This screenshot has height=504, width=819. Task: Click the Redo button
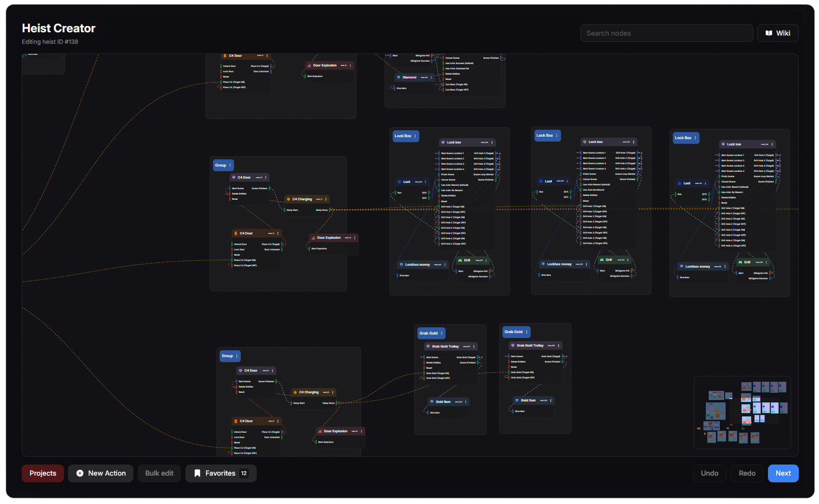[x=747, y=473]
